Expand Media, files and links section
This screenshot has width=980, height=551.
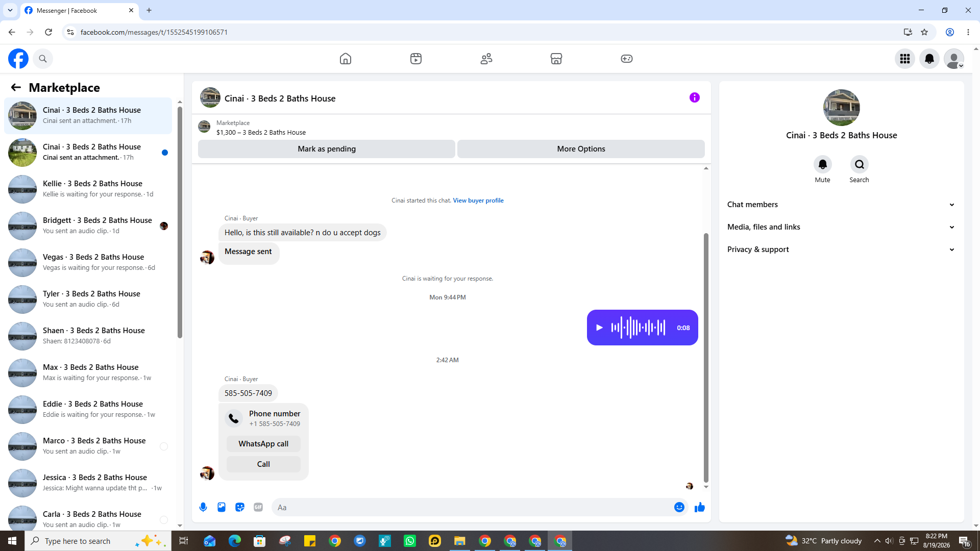pos(841,227)
